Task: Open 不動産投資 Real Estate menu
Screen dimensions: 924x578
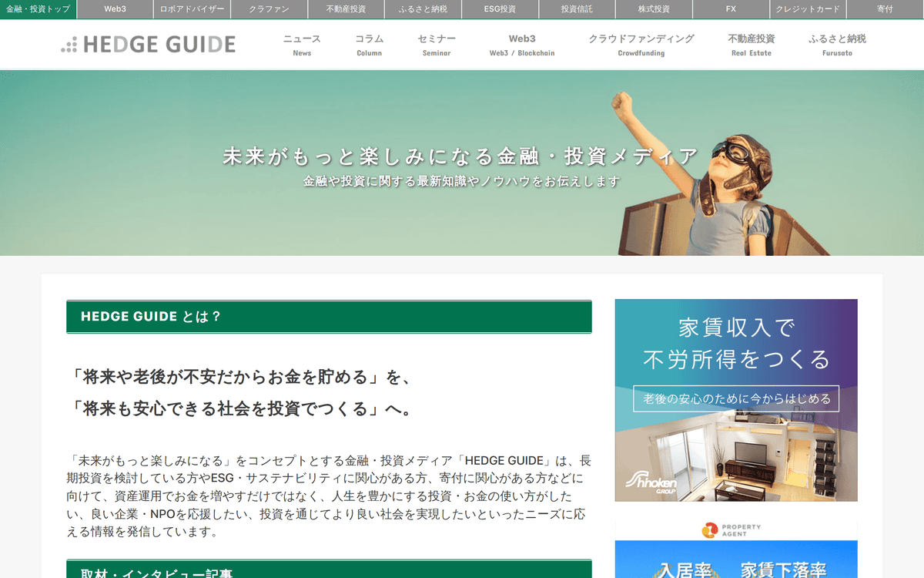Action: (752, 45)
